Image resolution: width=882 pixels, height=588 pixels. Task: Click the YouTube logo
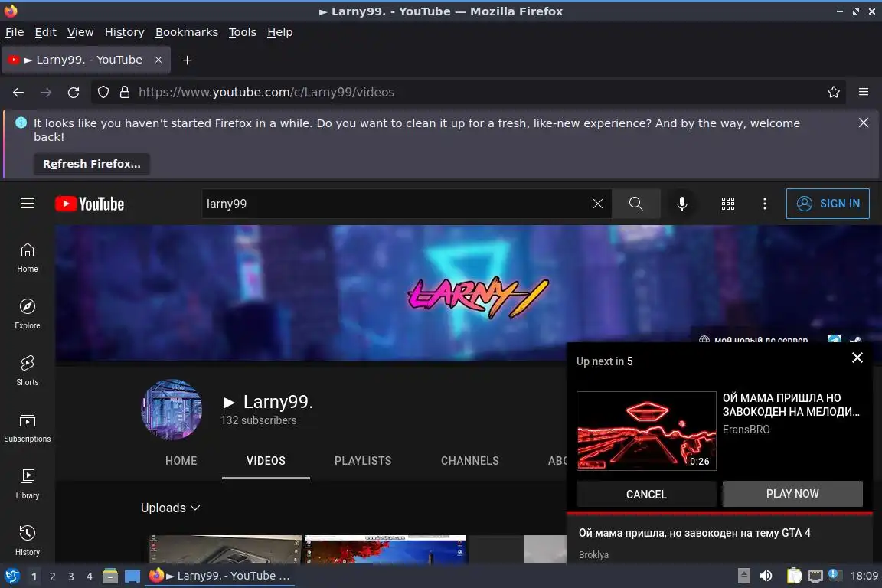coord(90,204)
